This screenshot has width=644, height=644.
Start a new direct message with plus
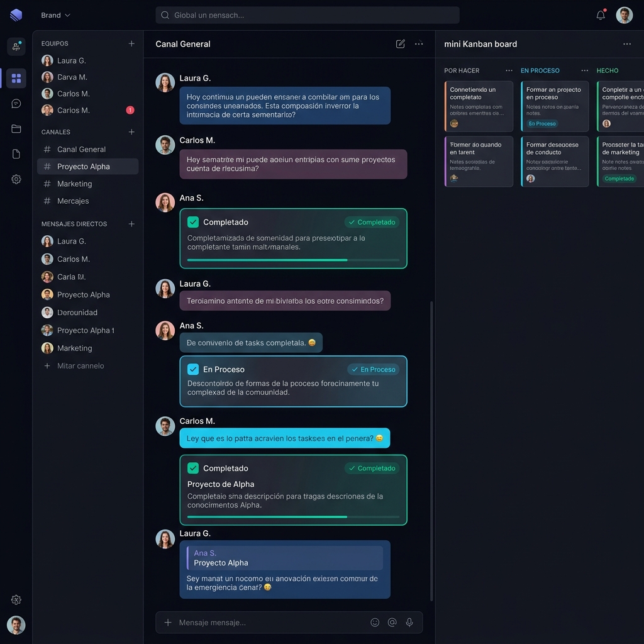click(131, 224)
